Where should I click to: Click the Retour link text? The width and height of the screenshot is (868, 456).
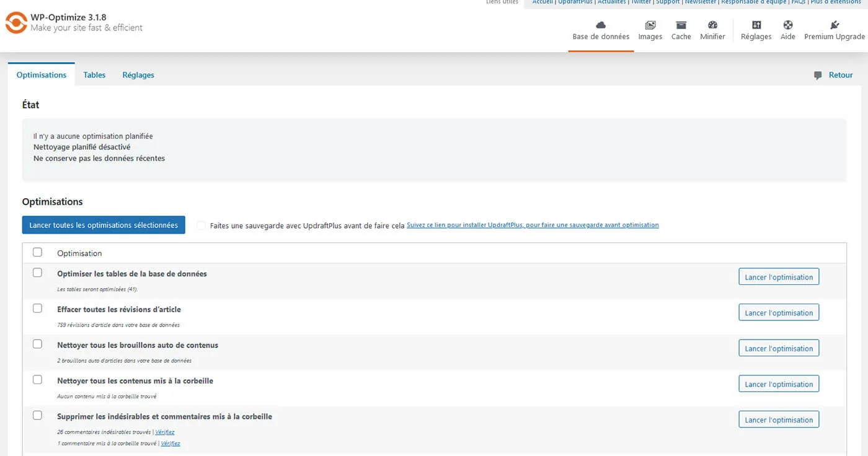click(841, 75)
